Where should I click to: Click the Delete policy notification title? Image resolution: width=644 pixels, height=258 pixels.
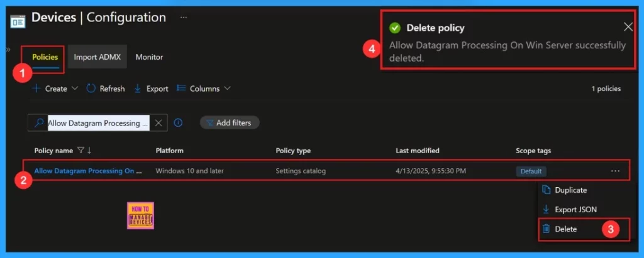click(x=435, y=28)
